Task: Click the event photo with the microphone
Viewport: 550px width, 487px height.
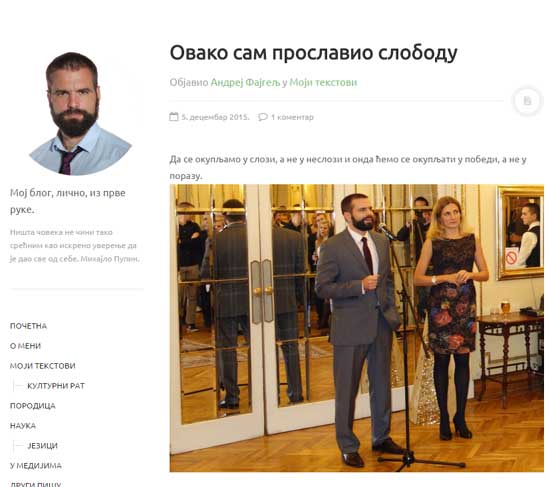Action: pos(357,328)
